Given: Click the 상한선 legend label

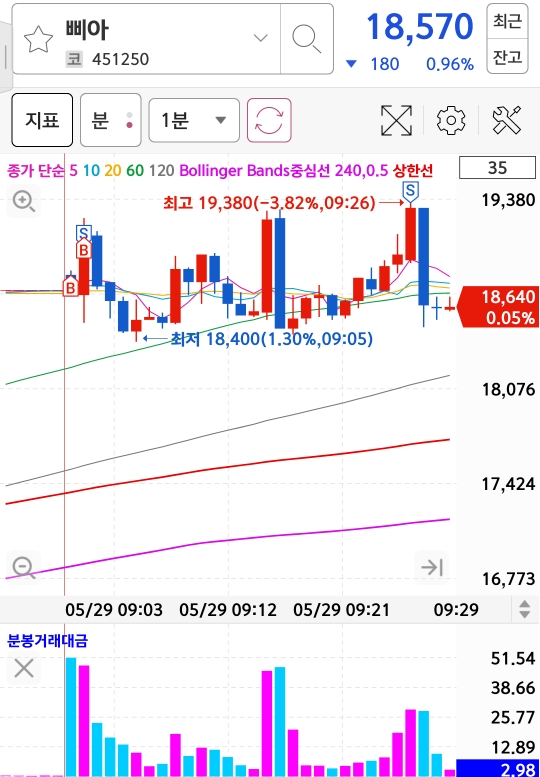Looking at the screenshot, I should click(x=413, y=171).
